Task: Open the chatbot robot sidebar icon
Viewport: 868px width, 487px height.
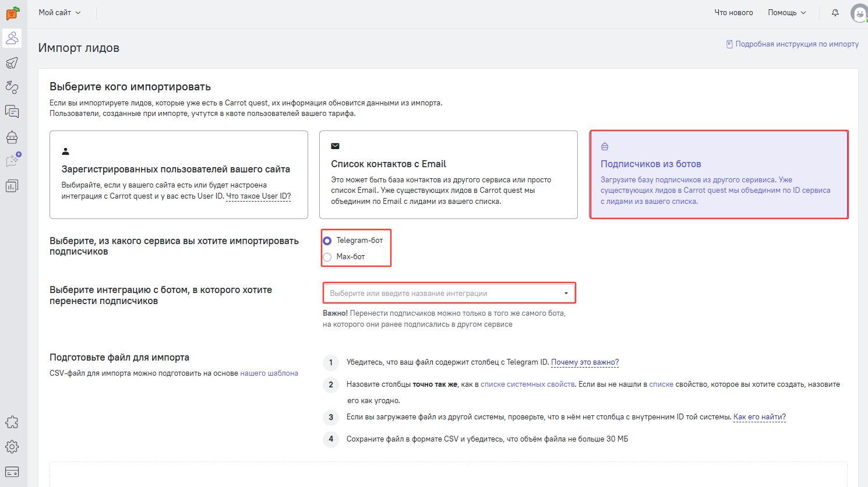Action: coord(12,137)
